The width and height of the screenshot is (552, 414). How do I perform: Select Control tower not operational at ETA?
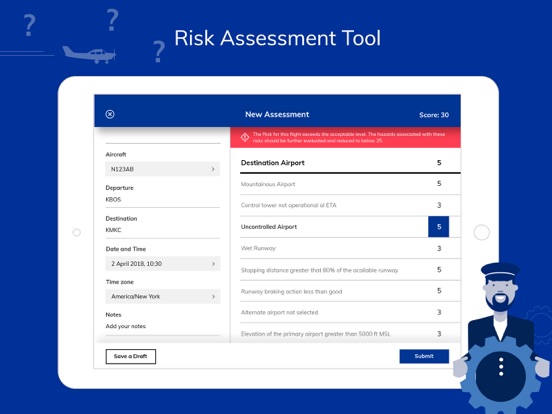(x=350, y=205)
